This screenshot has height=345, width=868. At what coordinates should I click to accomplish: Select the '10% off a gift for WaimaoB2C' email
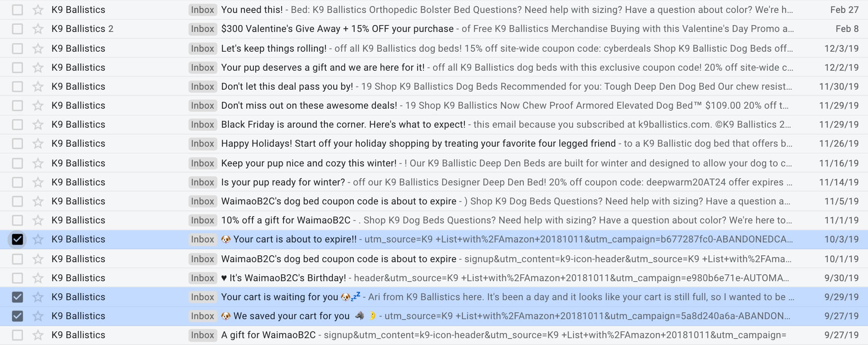17,220
